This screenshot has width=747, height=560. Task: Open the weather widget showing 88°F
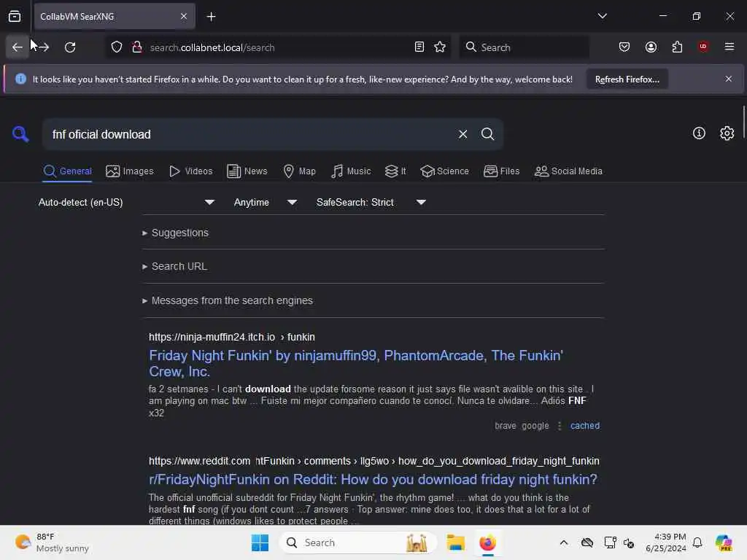pos(52,542)
